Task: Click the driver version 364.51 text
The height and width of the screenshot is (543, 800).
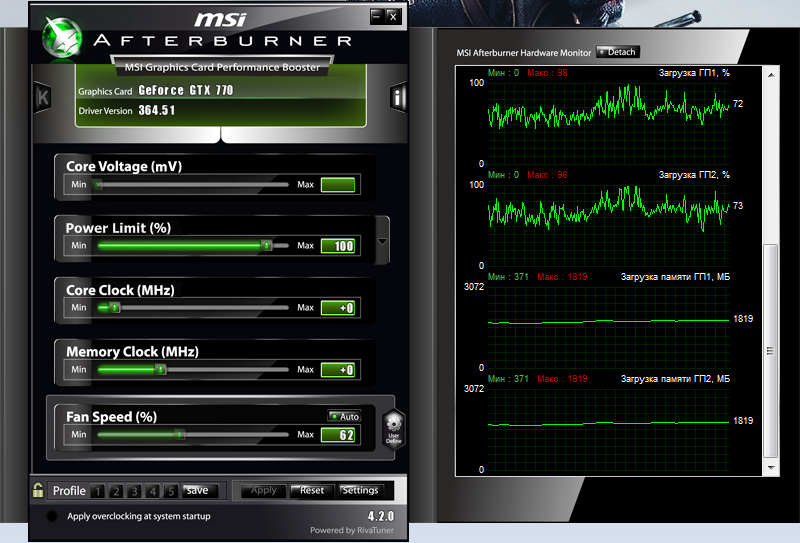Action: [157, 110]
